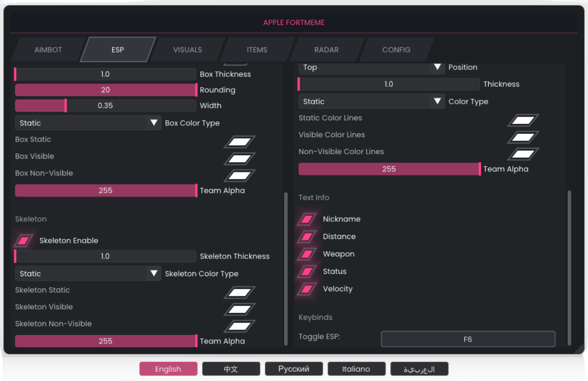Image resolution: width=588 pixels, height=381 pixels.
Task: Expand the Box Color Type dropdown
Action: [88, 123]
